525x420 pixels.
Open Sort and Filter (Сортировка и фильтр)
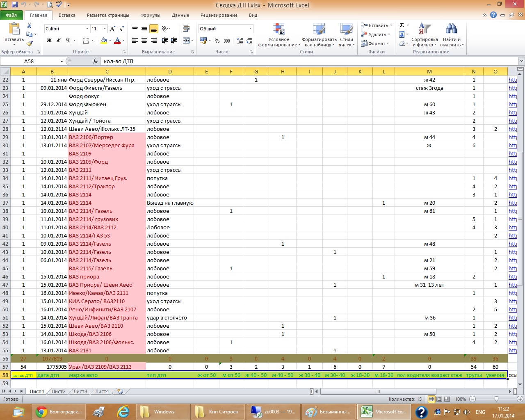tap(425, 35)
